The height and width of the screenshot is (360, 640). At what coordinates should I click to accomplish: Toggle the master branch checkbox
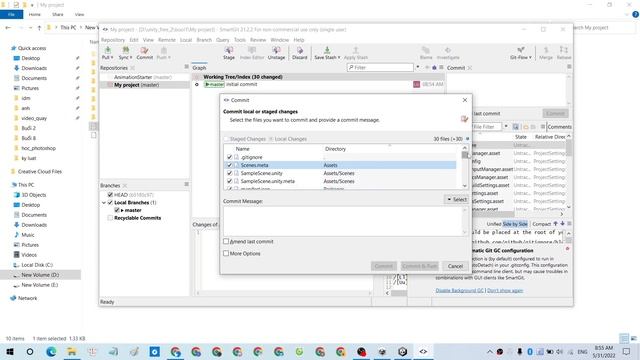click(117, 210)
